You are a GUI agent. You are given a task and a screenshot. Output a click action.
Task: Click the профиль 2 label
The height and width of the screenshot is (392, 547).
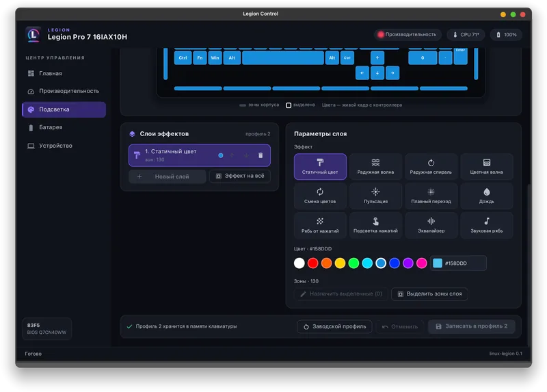258,134
